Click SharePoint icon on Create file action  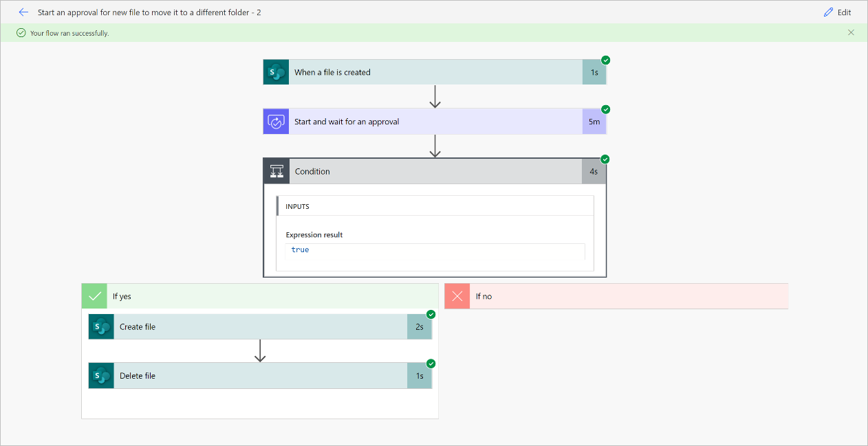(x=101, y=327)
